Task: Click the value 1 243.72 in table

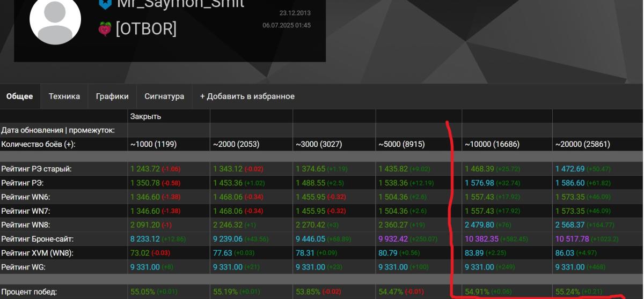Action: (146, 169)
